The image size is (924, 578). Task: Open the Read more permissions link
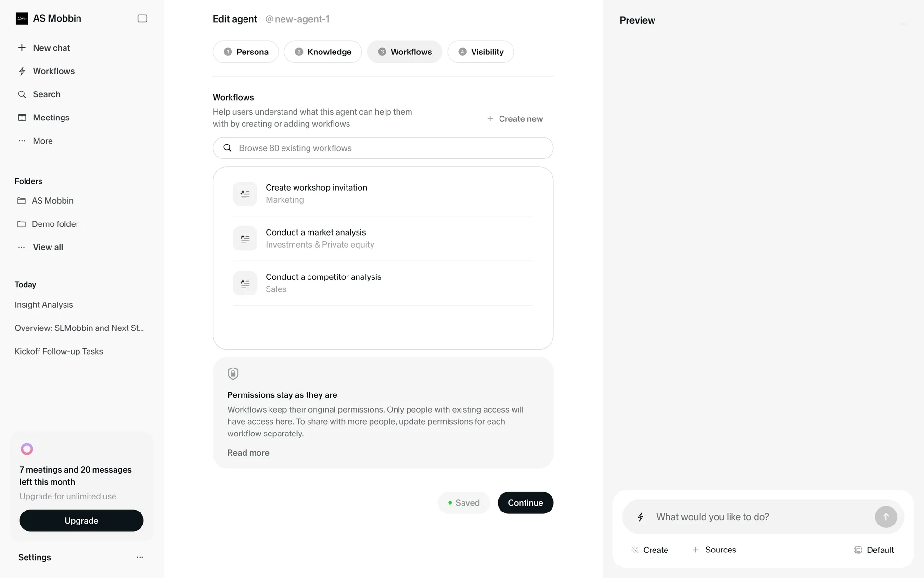248,453
